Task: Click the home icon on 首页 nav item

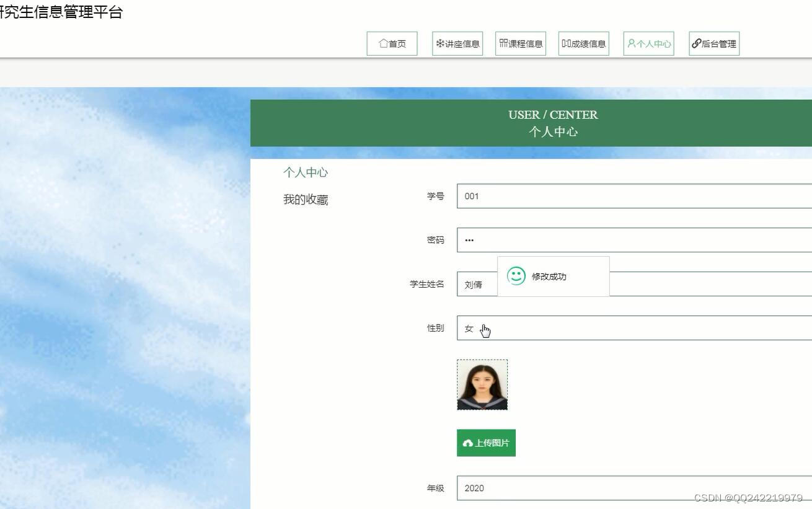Action: 382,43
